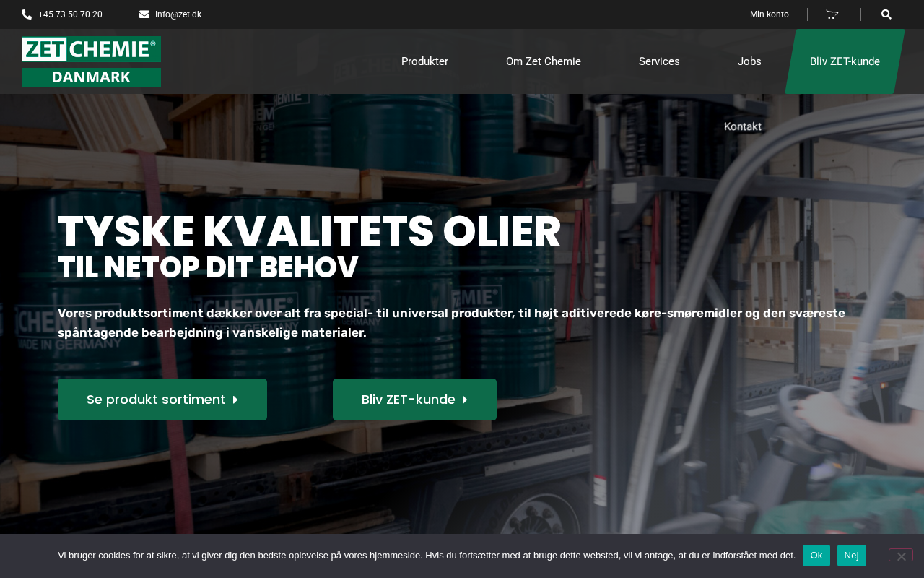Open the Services menu item

(x=659, y=61)
